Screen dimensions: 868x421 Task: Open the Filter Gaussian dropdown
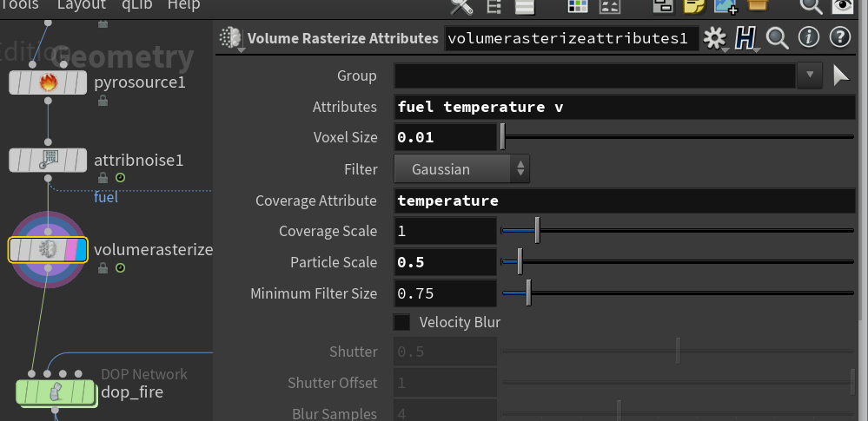tap(461, 169)
